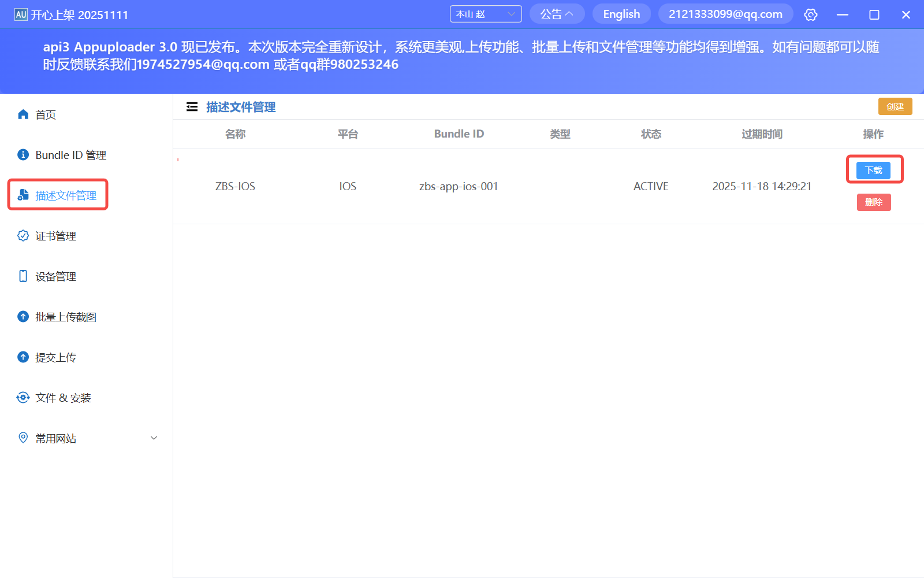Click the 描述文件管理 document icon
The image size is (924, 578).
(23, 195)
